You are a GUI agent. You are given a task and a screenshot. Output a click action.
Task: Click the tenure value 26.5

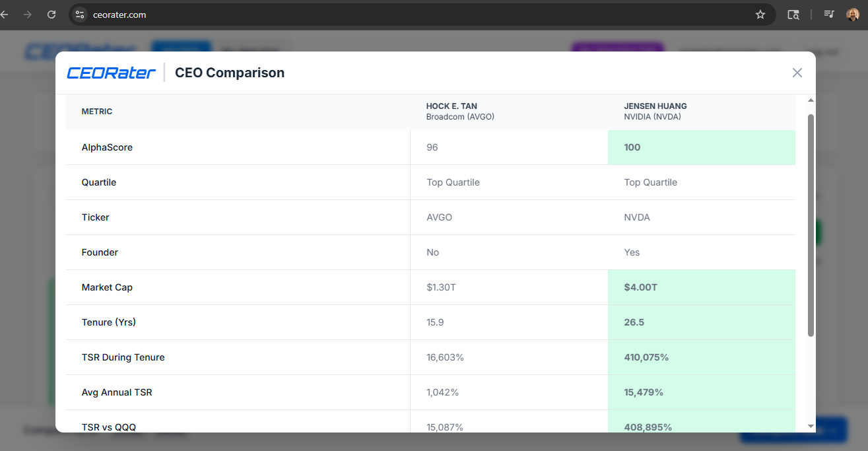coord(634,322)
